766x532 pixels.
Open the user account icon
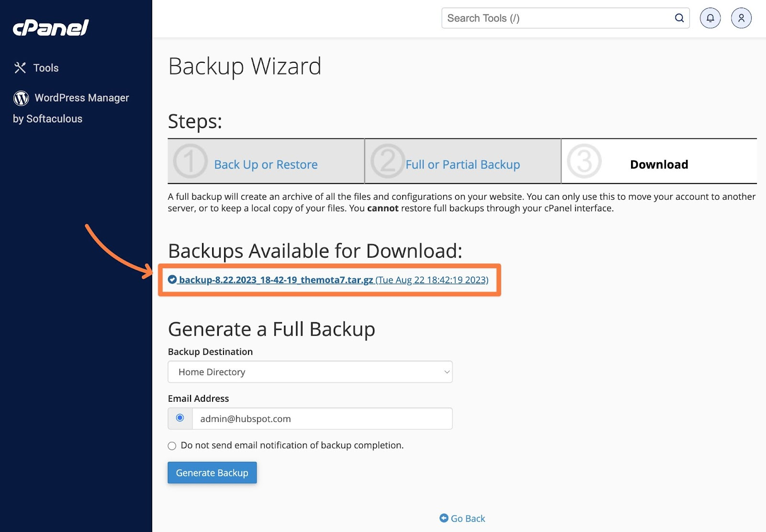[x=741, y=18]
